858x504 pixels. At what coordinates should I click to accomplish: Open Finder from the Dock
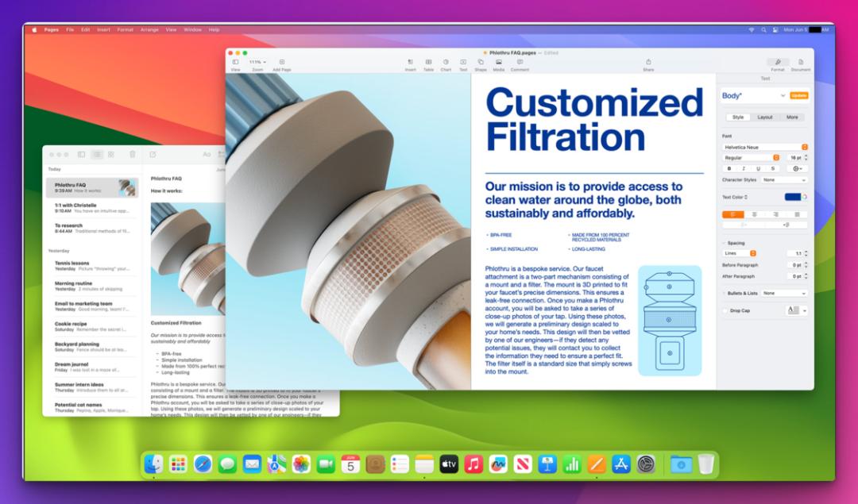(x=153, y=464)
